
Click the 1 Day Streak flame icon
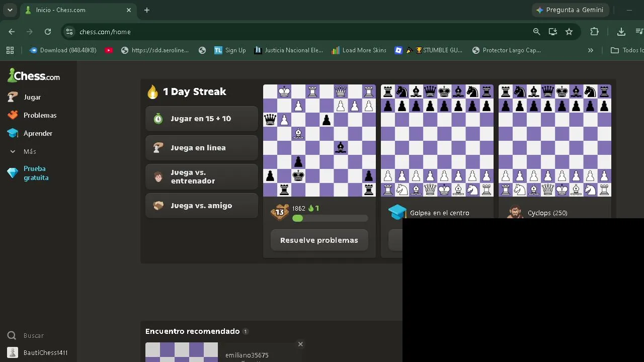[152, 92]
